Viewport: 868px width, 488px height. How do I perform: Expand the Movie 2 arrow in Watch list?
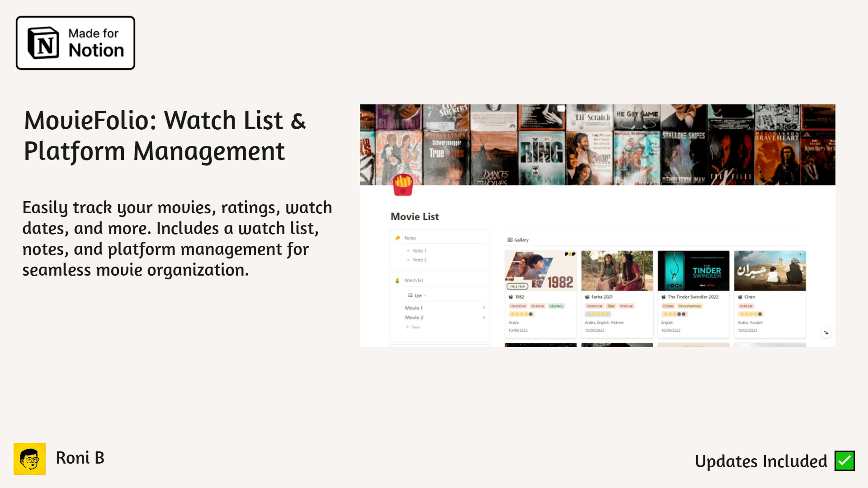[x=484, y=317]
